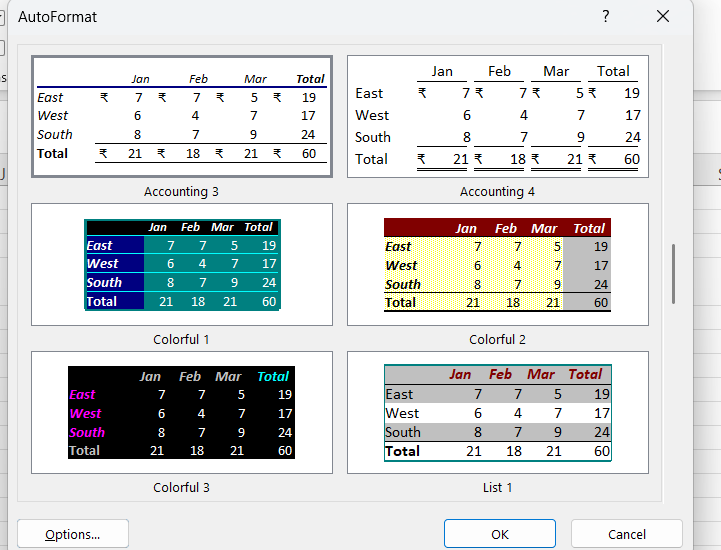Click the "Colorful 2" caption text

tap(497, 339)
